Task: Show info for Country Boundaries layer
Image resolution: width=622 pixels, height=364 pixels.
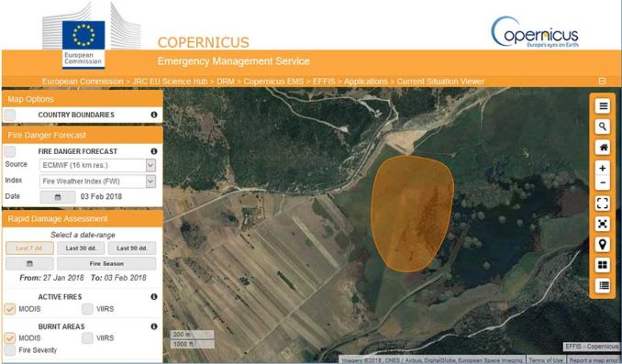Action: tap(154, 115)
